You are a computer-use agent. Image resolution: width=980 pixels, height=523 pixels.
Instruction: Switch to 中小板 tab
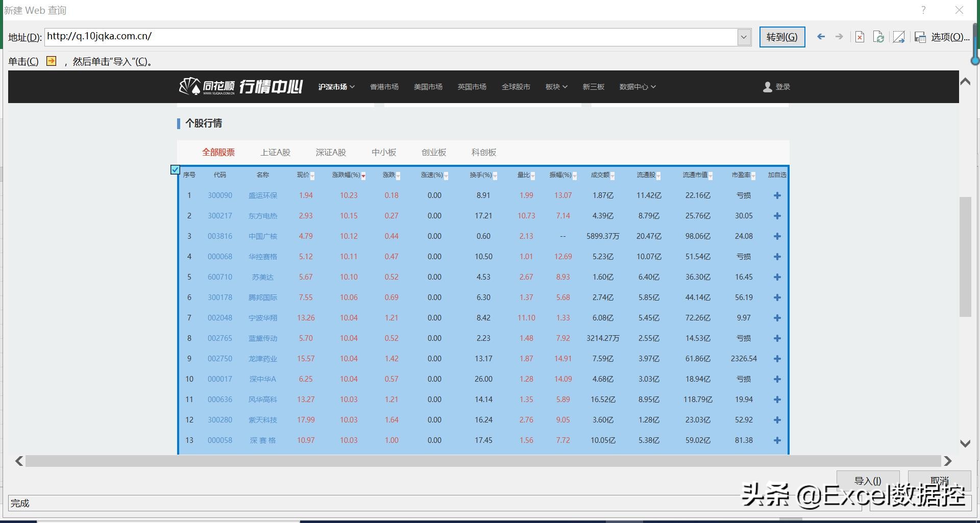pos(384,152)
